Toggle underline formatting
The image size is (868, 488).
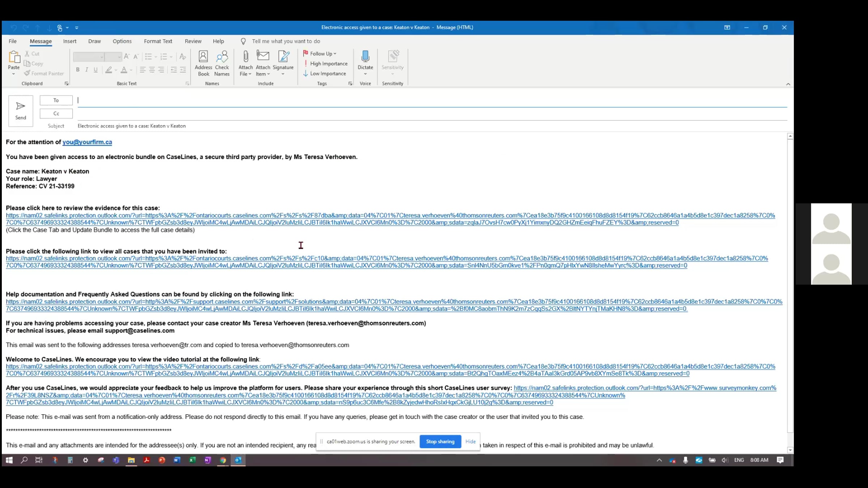(95, 70)
